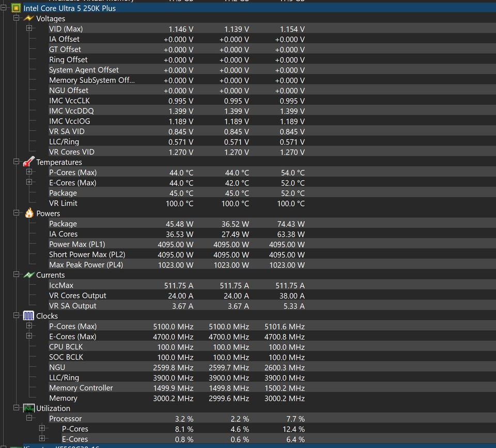Click the Temperatures thermometer icon

(x=28, y=162)
